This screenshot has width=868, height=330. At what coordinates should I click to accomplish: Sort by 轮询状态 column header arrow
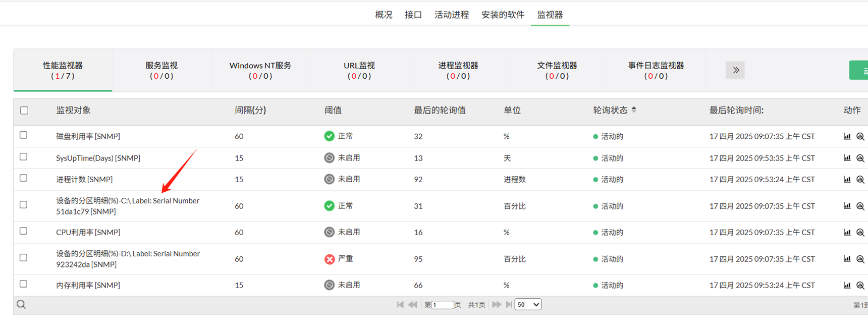[634, 109]
